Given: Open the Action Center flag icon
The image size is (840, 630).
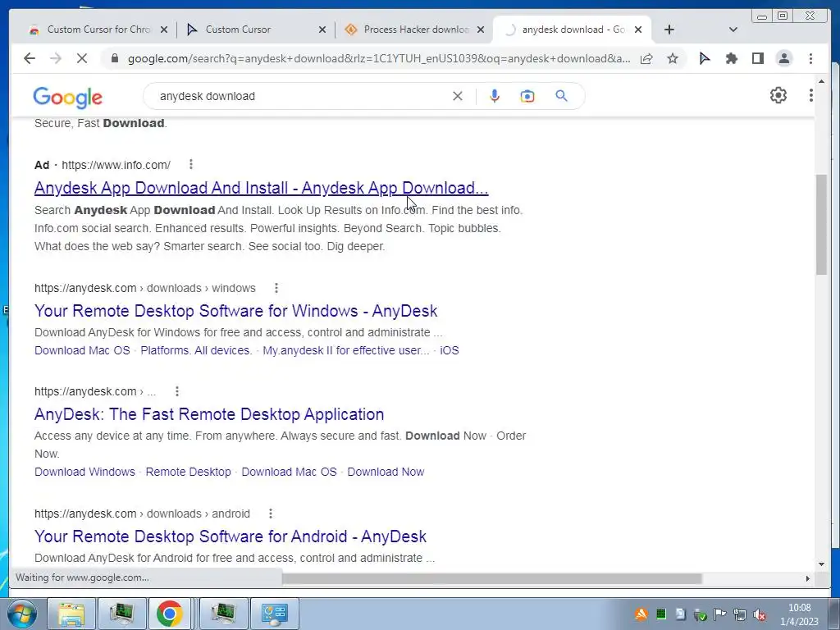Looking at the screenshot, I should click(x=719, y=614).
